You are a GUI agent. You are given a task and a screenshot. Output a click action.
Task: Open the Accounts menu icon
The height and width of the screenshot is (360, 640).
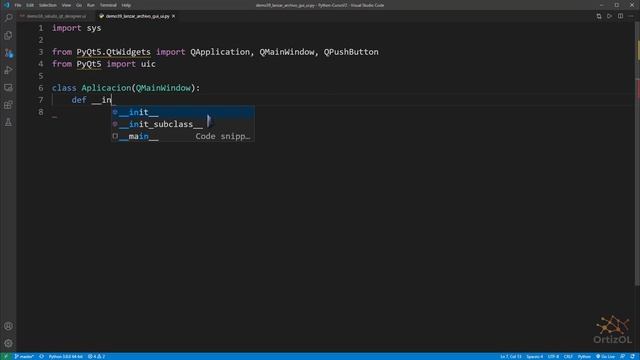click(8, 326)
